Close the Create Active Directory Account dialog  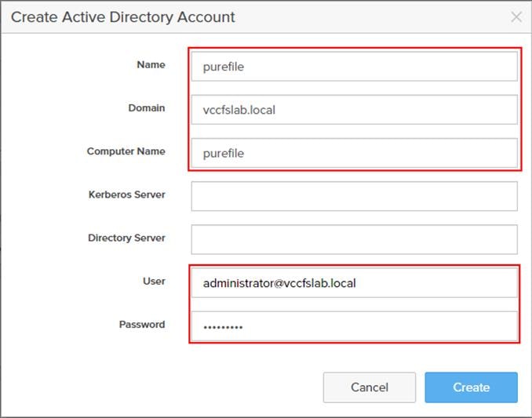[516, 16]
